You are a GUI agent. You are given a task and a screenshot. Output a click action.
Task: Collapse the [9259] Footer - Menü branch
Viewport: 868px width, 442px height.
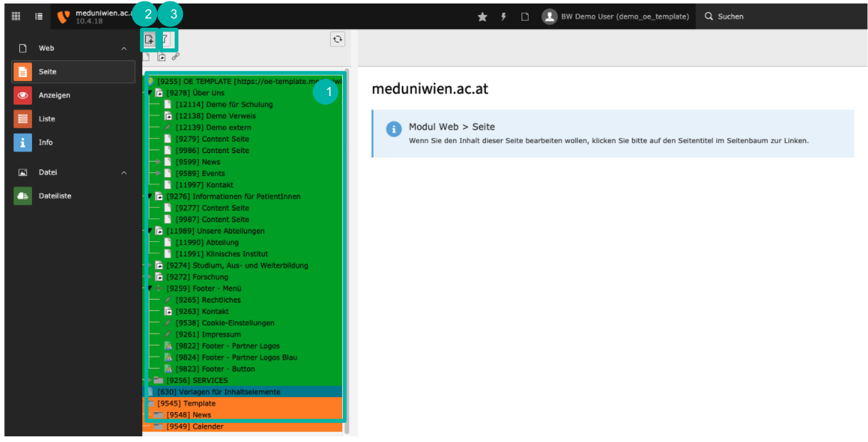click(150, 288)
